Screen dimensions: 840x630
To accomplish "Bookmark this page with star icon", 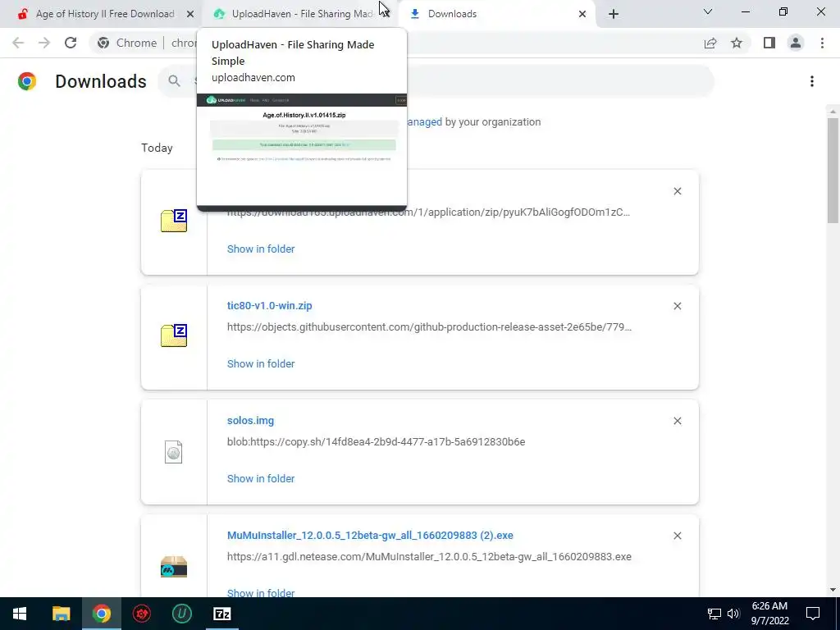I will click(x=737, y=43).
